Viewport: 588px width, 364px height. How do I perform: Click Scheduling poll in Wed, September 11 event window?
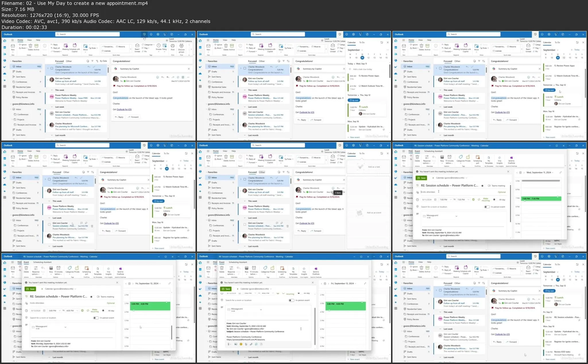pyautogui.click(x=477, y=159)
